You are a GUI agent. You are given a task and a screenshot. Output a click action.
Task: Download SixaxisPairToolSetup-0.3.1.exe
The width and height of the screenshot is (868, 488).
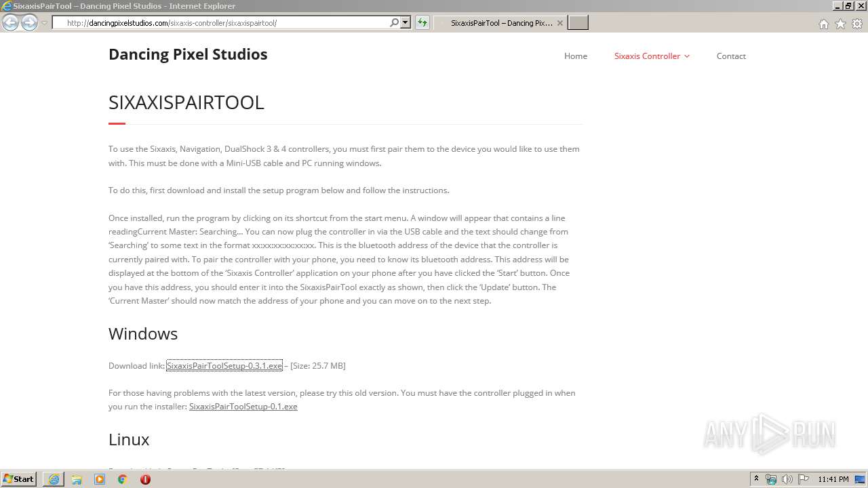click(224, 365)
